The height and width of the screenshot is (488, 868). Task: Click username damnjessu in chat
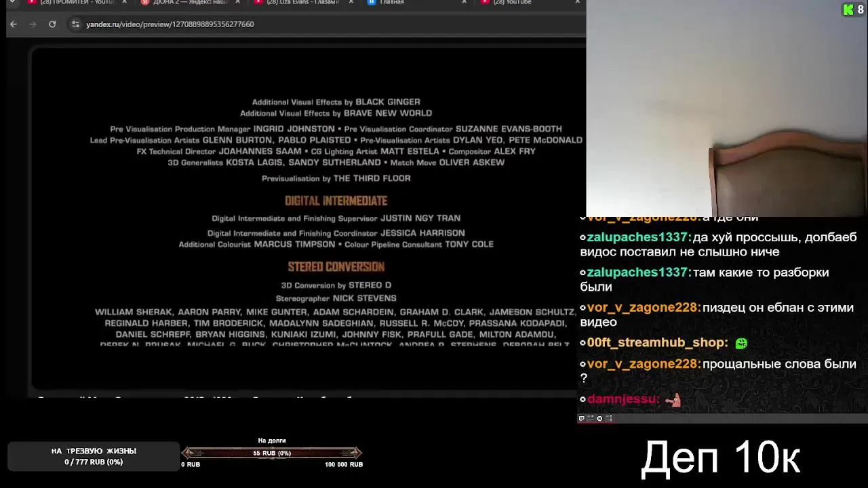click(621, 399)
